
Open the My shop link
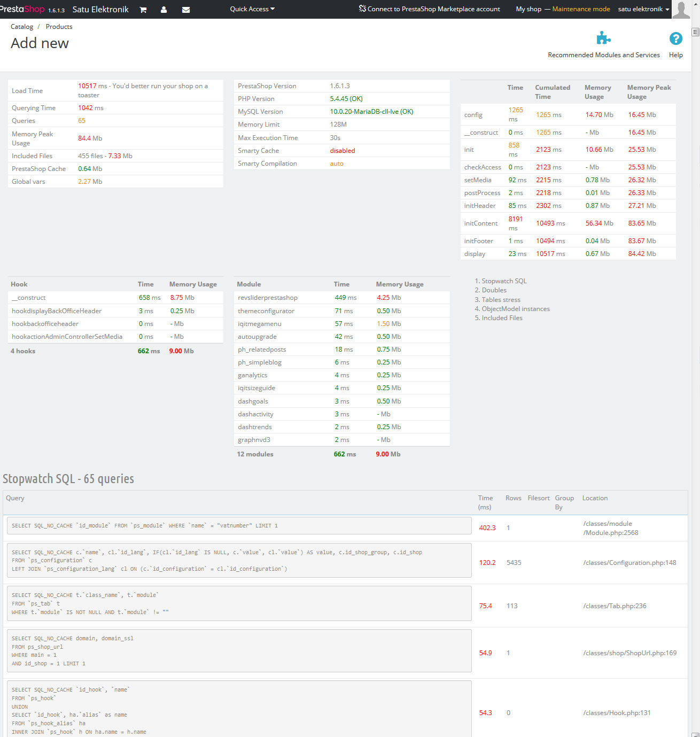(528, 9)
